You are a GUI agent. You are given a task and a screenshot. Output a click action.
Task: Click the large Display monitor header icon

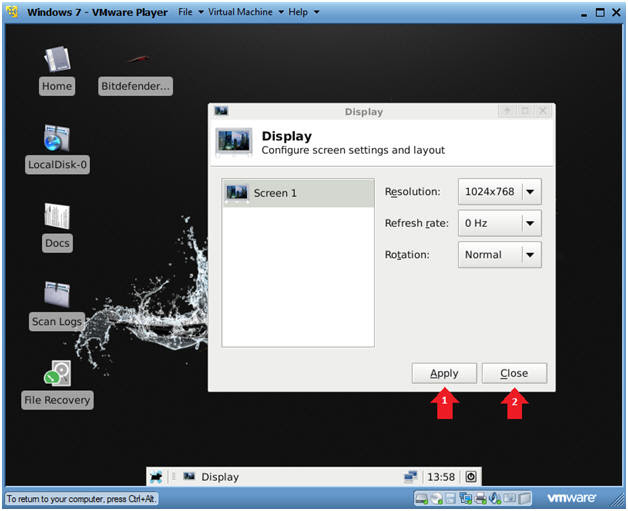click(234, 141)
